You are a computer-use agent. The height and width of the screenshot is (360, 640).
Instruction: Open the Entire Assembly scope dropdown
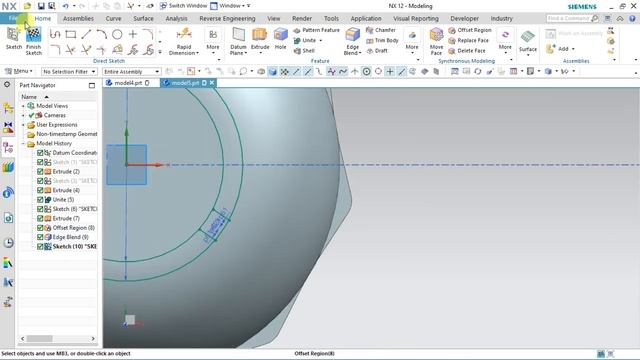click(x=131, y=71)
